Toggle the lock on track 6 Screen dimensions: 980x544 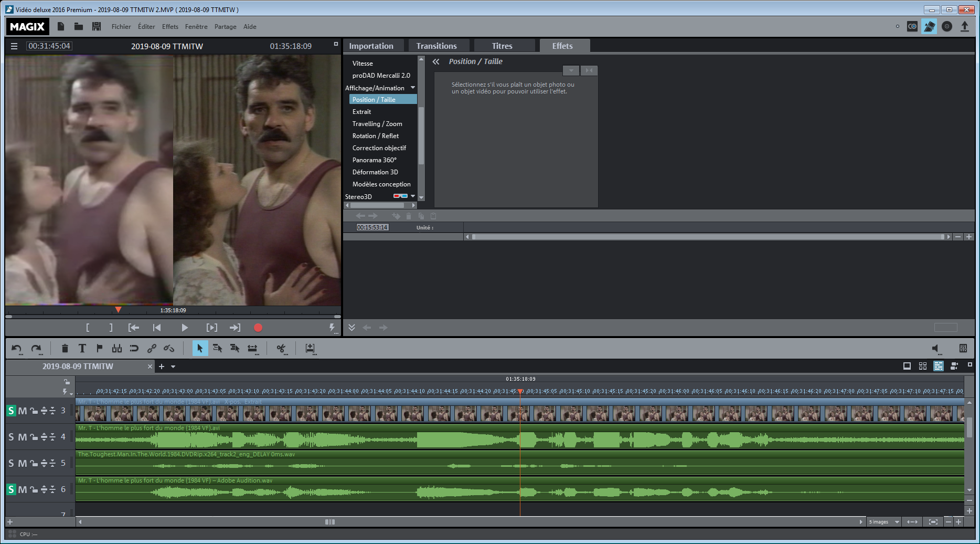coord(34,489)
